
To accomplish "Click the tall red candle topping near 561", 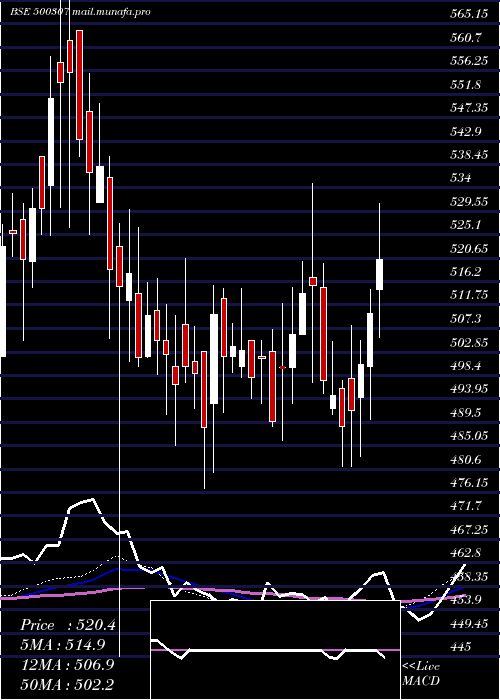I will [79, 85].
